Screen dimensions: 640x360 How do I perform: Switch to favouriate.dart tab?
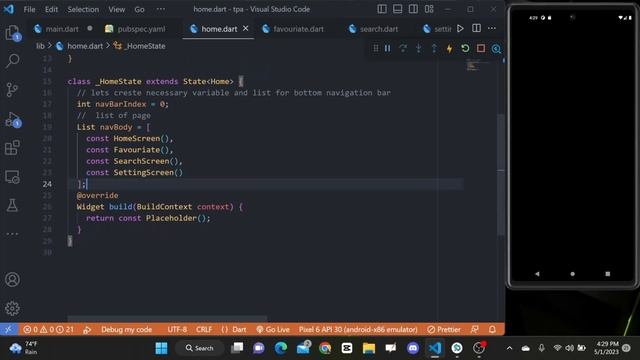click(298, 29)
